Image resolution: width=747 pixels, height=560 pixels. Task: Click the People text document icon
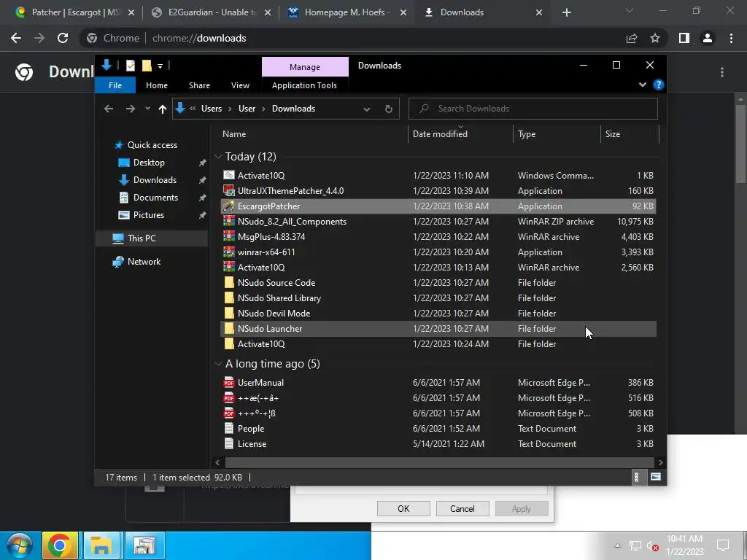click(x=229, y=428)
